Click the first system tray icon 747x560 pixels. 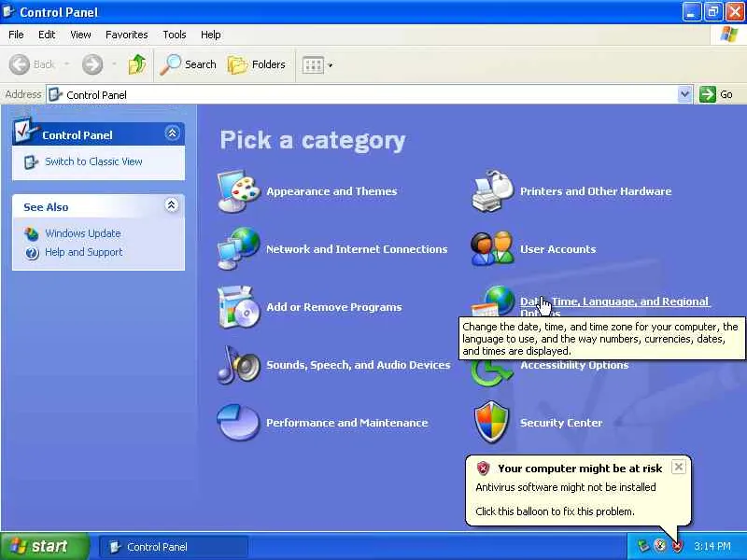(643, 546)
